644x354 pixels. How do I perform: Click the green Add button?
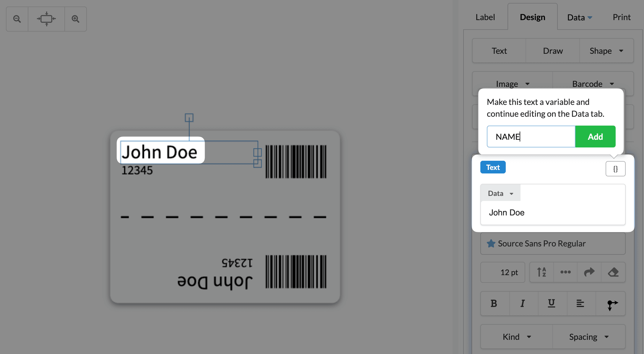tap(595, 136)
